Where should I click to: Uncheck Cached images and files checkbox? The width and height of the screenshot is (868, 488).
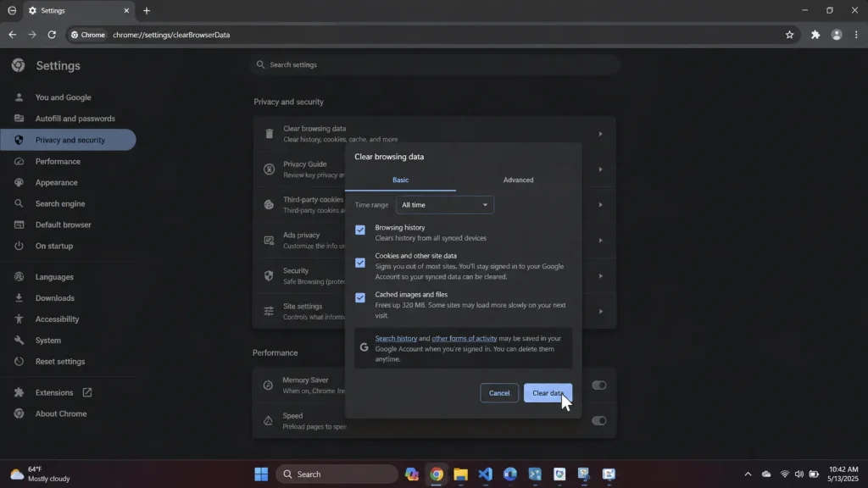tap(359, 297)
